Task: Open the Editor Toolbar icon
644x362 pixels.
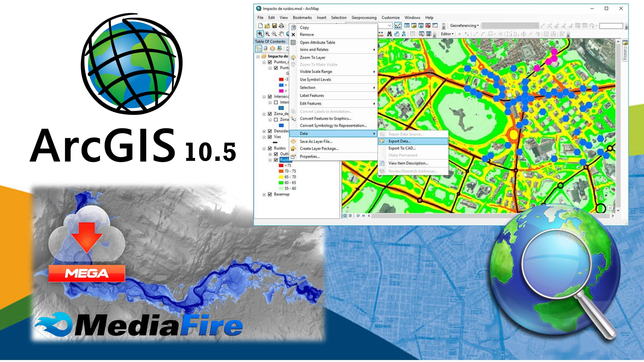Action: 398,25
